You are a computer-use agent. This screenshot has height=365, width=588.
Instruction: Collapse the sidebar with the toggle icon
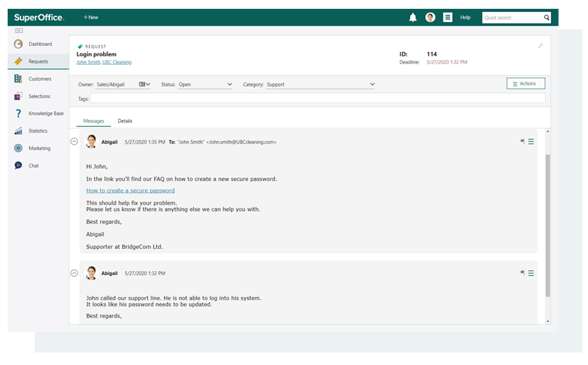point(19,31)
